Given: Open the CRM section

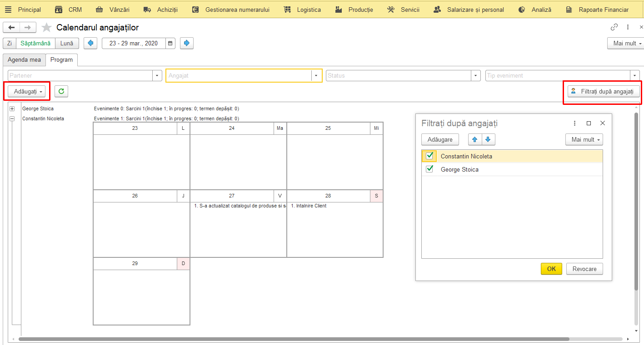Looking at the screenshot, I should [68, 10].
